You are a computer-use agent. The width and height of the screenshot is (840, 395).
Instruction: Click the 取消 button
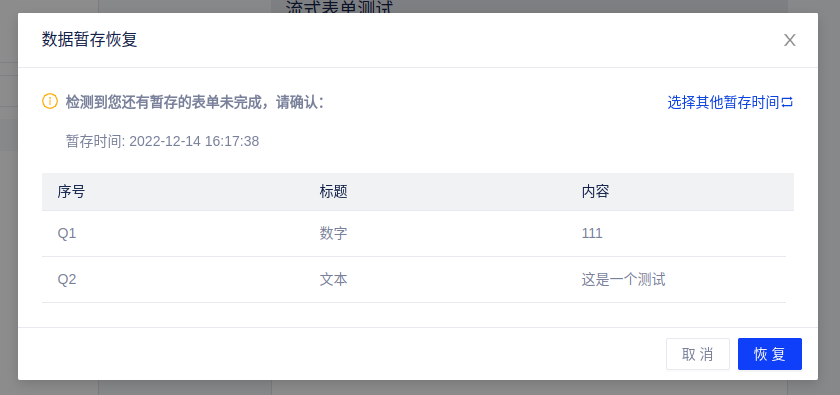(x=698, y=354)
